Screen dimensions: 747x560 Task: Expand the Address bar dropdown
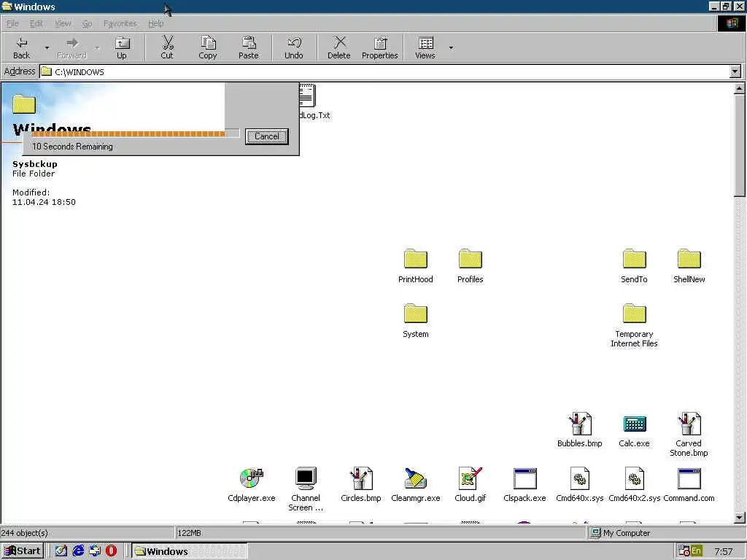735,72
